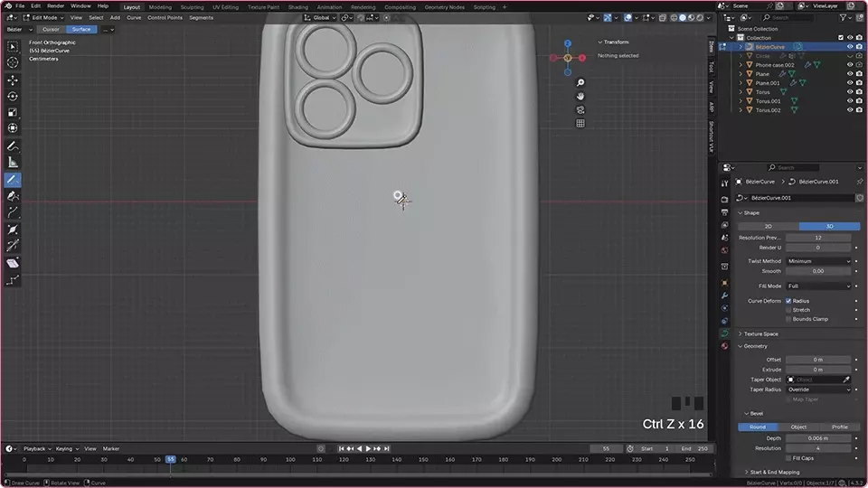Uncheck the Radius checkbox

[x=788, y=301]
